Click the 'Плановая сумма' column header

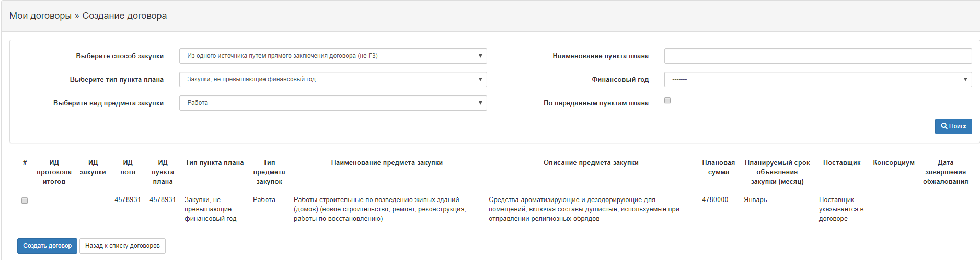(718, 167)
